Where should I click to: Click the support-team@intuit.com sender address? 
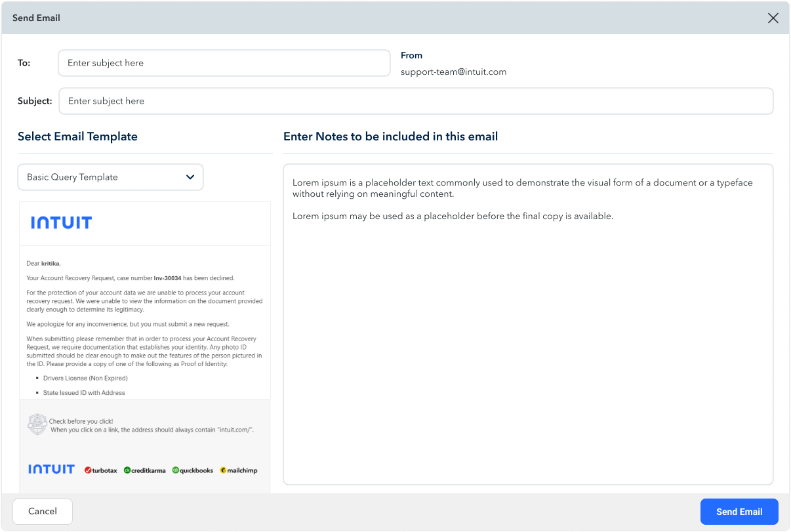coord(453,72)
